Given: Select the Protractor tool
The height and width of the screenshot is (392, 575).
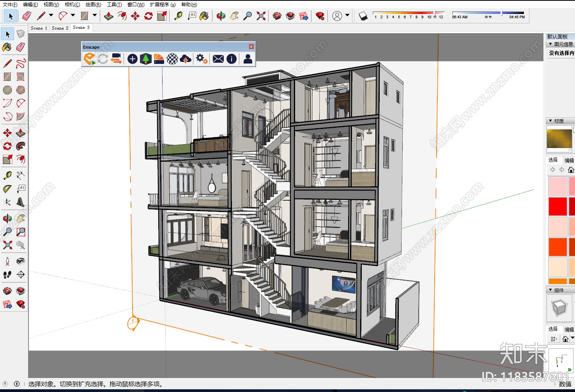Looking at the screenshot, I should pyautogui.click(x=7, y=189).
